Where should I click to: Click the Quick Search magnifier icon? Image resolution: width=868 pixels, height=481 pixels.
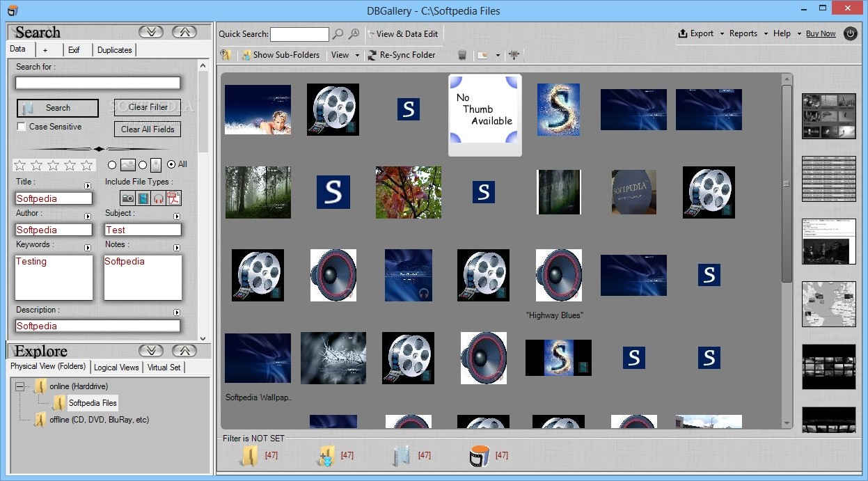[x=338, y=34]
